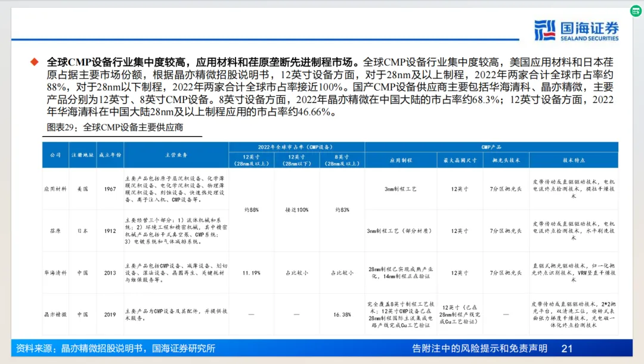The image size is (644, 364).
Task: Click 华海清科 business cell mentioning 减薄设备
Action: click(x=176, y=273)
